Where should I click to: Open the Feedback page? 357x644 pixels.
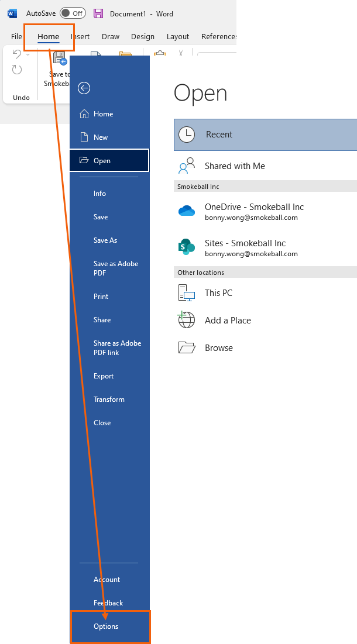(109, 603)
